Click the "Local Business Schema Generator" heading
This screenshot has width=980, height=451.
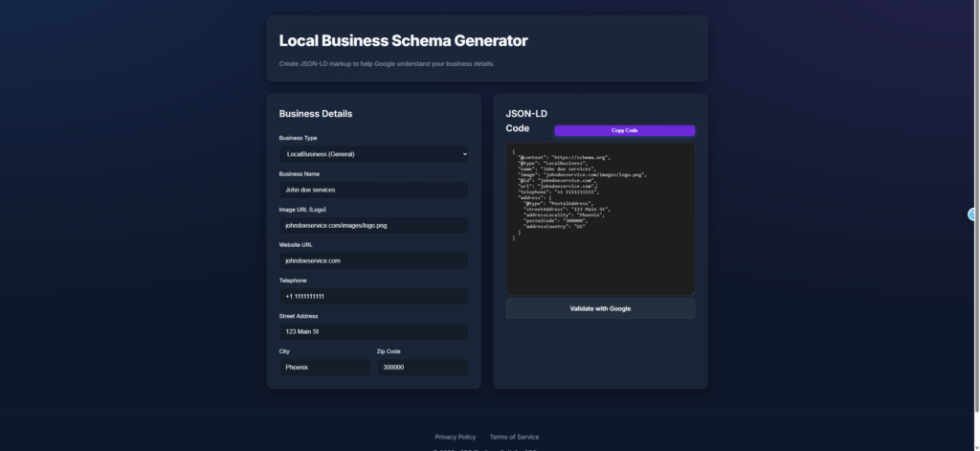(x=403, y=40)
